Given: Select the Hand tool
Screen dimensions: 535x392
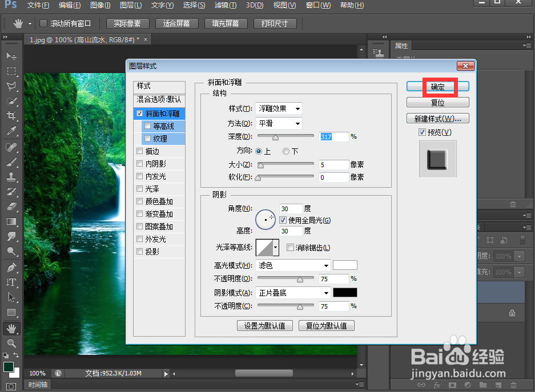Looking at the screenshot, I should tap(11, 328).
